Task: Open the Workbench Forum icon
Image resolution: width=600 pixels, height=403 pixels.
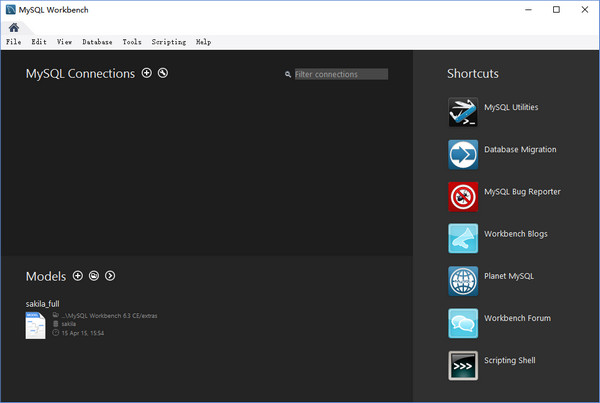Action: pos(463,323)
